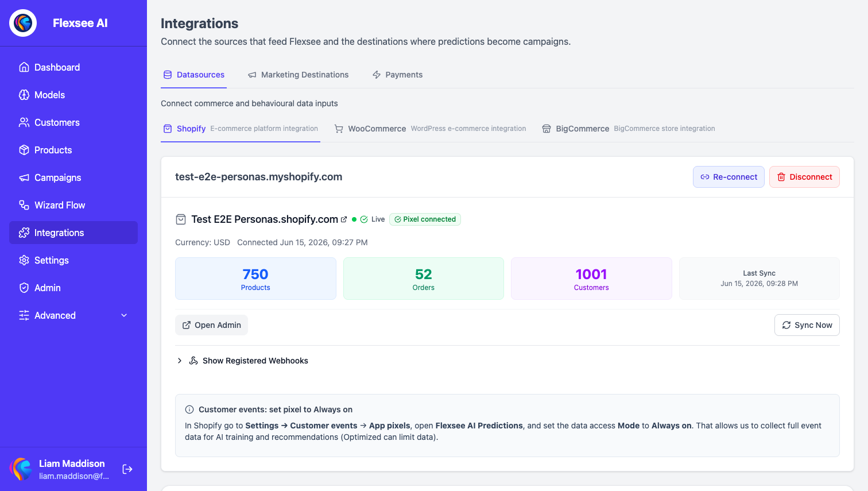Click the WooCommerce cart icon
Screen dimensions: 868x491
[339, 129]
